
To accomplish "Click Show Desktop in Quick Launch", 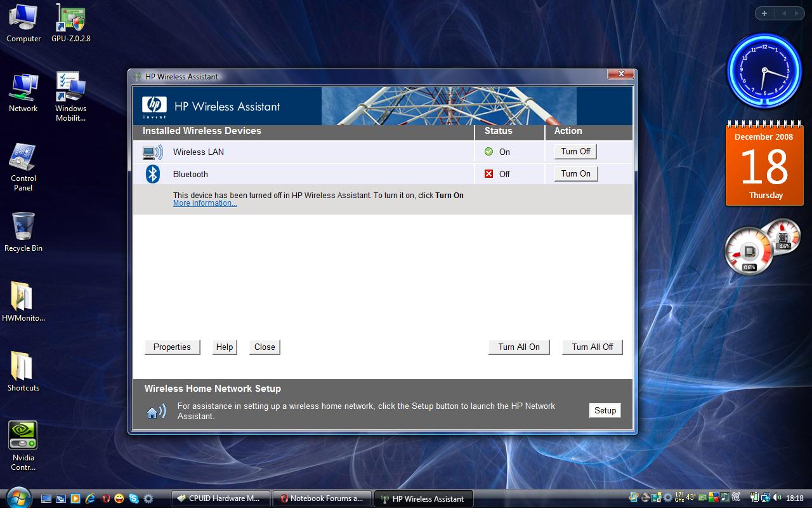I will coord(46,498).
